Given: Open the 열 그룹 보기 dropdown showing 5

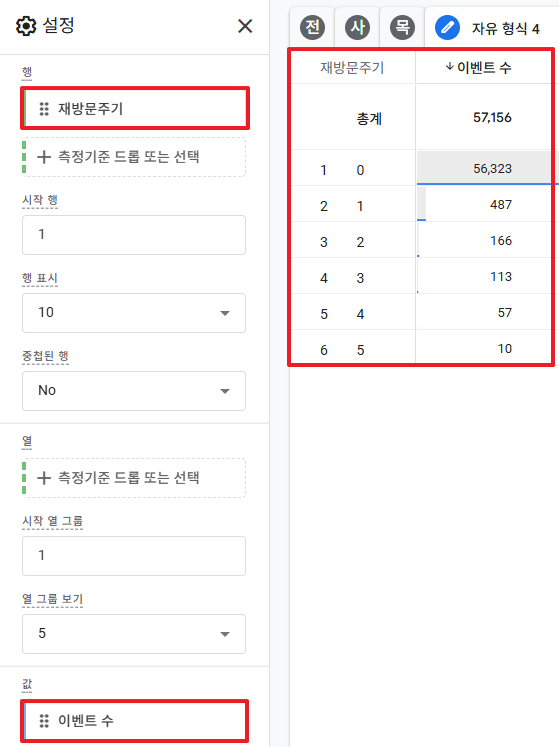Looking at the screenshot, I should [134, 634].
